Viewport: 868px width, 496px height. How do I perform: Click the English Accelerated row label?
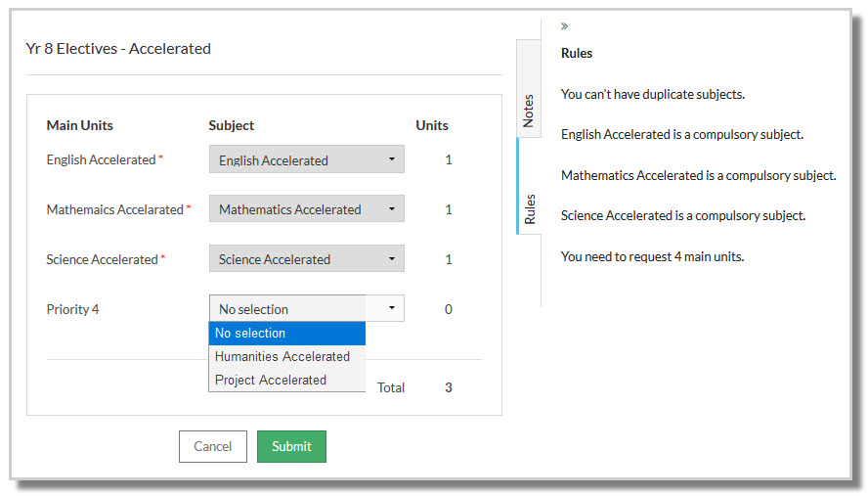coord(102,159)
